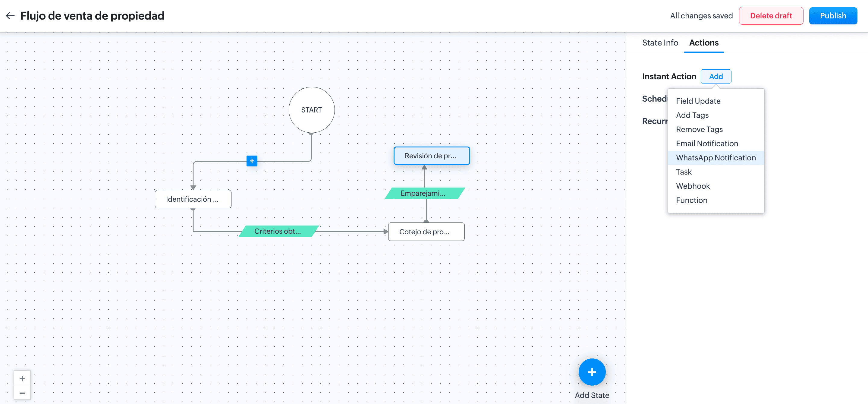Click the Criterios obt... transition label
This screenshot has height=404, width=868.
tap(278, 231)
